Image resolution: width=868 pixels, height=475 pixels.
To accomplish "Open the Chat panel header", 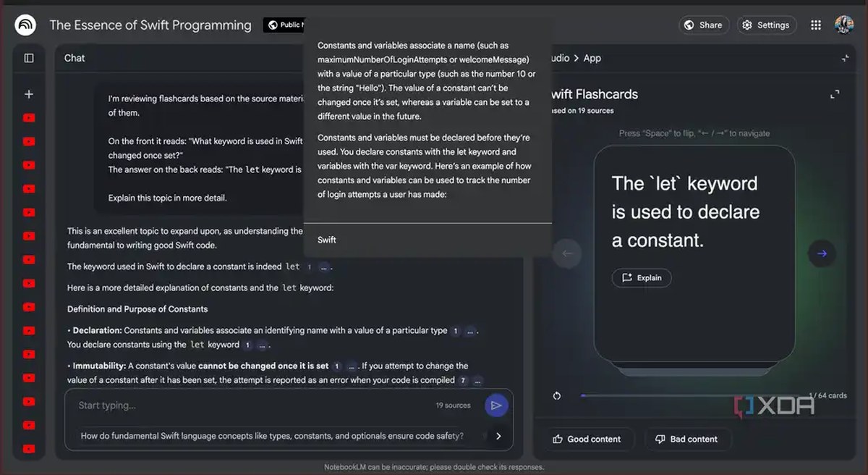I will [x=75, y=58].
